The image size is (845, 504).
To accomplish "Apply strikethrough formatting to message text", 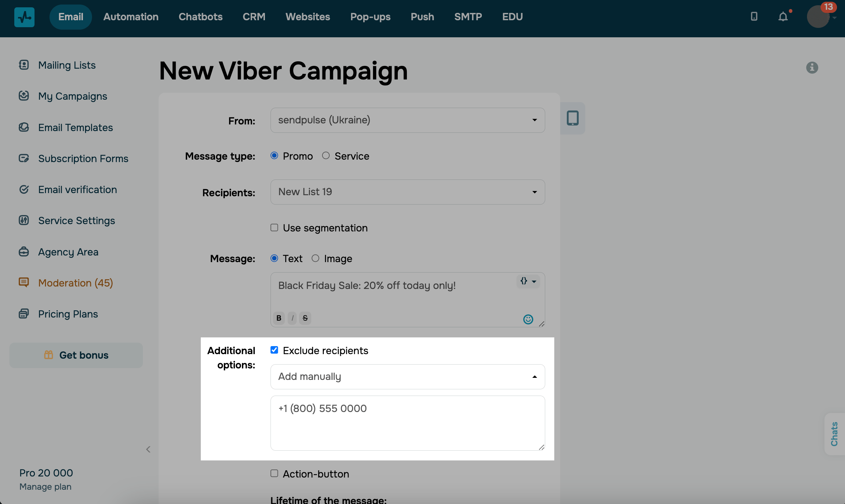I will 305,318.
